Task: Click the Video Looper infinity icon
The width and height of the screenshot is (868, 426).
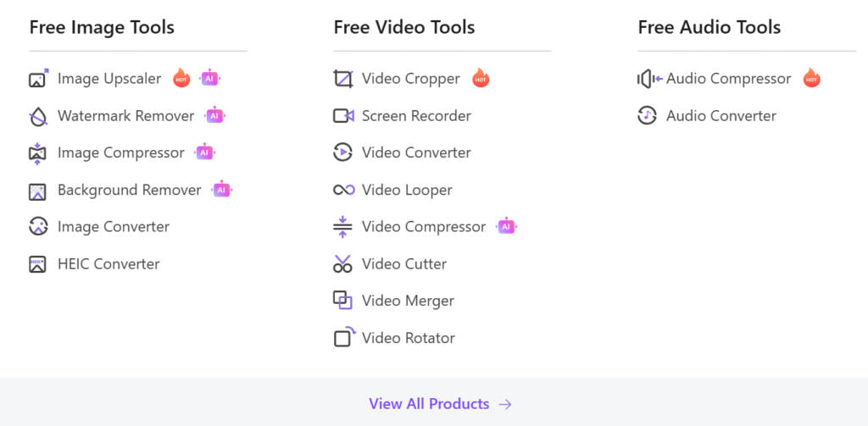Action: click(x=342, y=190)
